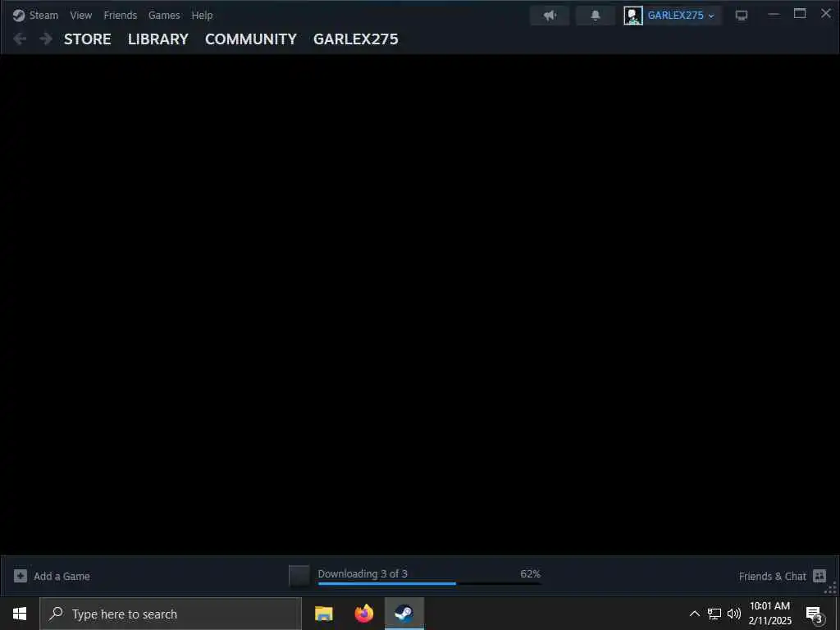Click the Friends & Chat people icon
Viewport: 840px width, 630px height.
[819, 576]
